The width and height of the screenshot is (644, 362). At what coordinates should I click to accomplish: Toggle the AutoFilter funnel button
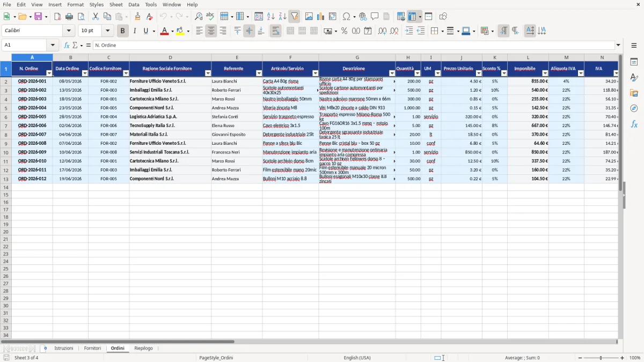coord(294,17)
